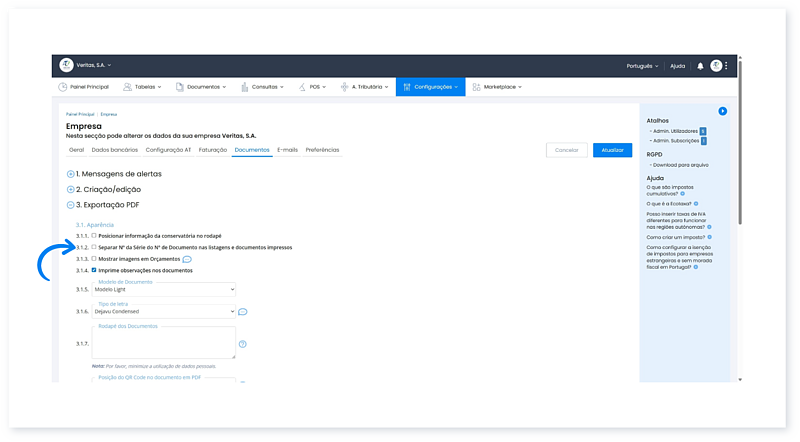Collapse section 3. Exportação PDF

point(70,205)
